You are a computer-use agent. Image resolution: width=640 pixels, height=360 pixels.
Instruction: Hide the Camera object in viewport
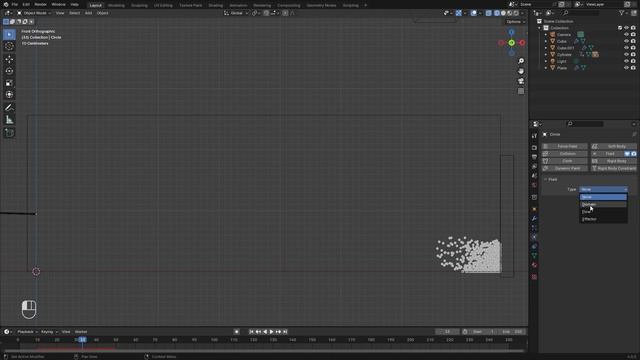pos(626,35)
